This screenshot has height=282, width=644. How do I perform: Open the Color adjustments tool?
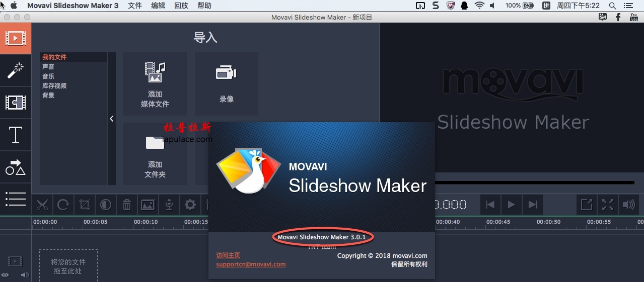[x=106, y=205]
